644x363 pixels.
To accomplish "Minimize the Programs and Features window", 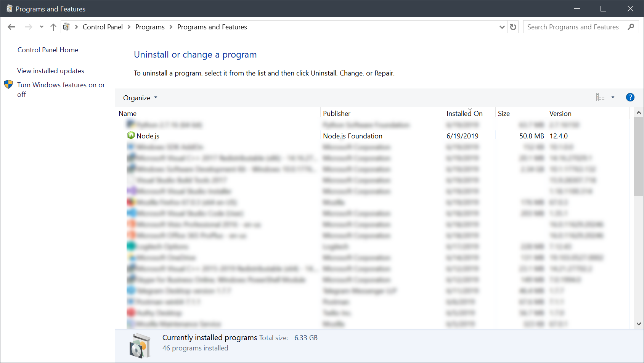I will click(x=577, y=8).
